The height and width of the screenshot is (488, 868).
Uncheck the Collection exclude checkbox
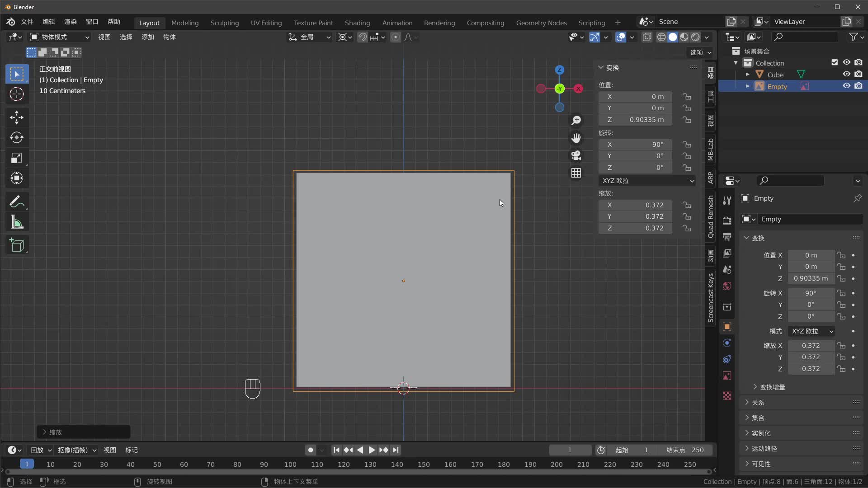tap(835, 62)
